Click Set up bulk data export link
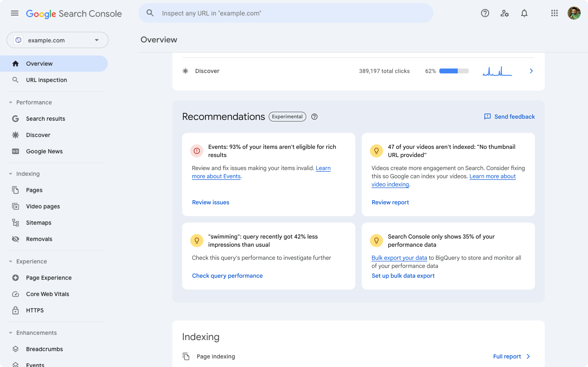Image resolution: width=588 pixels, height=367 pixels. click(x=403, y=275)
